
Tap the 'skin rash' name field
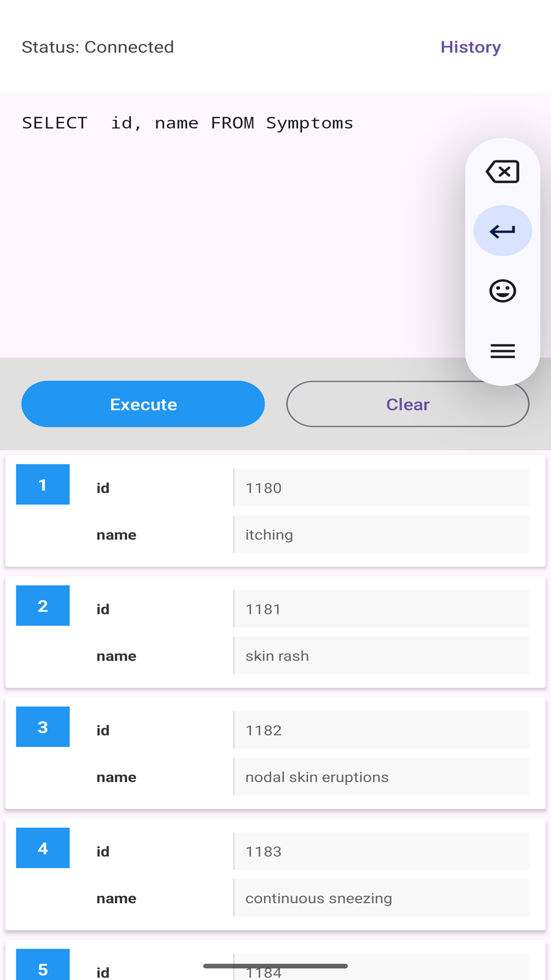(381, 655)
